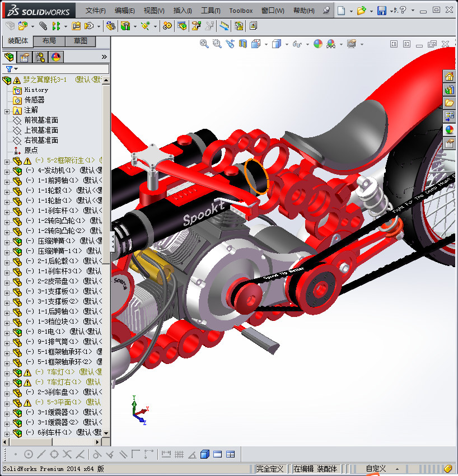Open the Display Style dropdown arrow

pyautogui.click(x=287, y=45)
